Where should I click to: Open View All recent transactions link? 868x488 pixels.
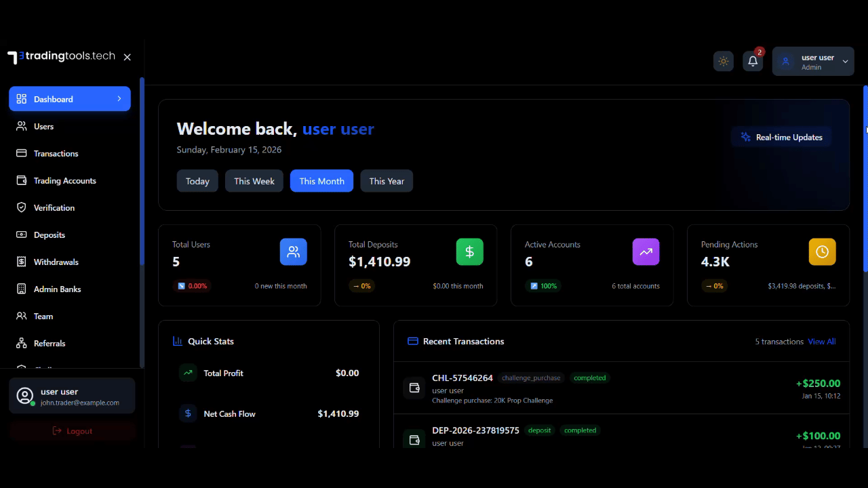tap(821, 342)
